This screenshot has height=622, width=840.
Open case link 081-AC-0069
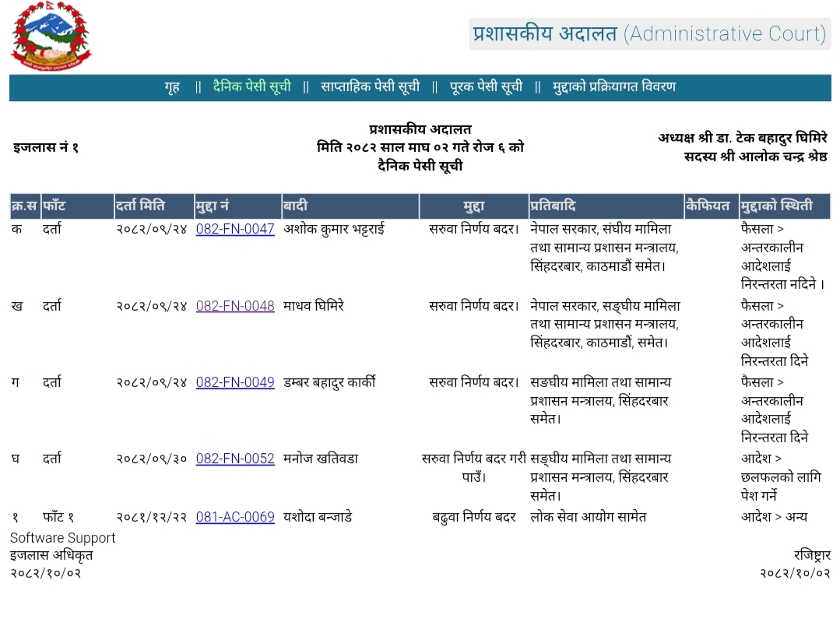[x=235, y=517]
